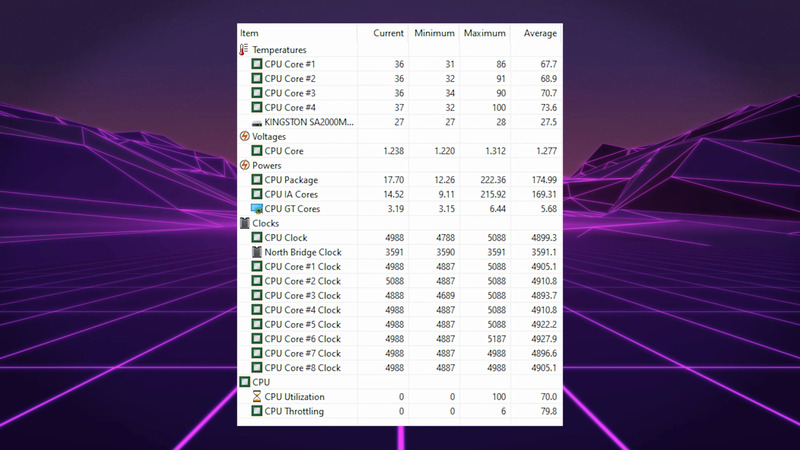Click the chip icon beside CPU Throttling
The height and width of the screenshot is (450, 800).
(x=257, y=411)
